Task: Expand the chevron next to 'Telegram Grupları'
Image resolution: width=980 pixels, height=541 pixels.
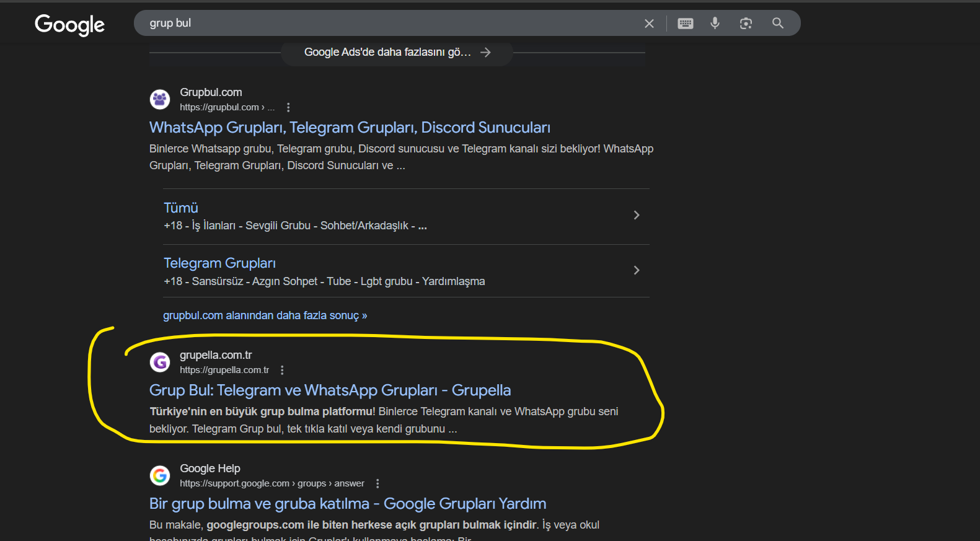Action: pyautogui.click(x=637, y=270)
